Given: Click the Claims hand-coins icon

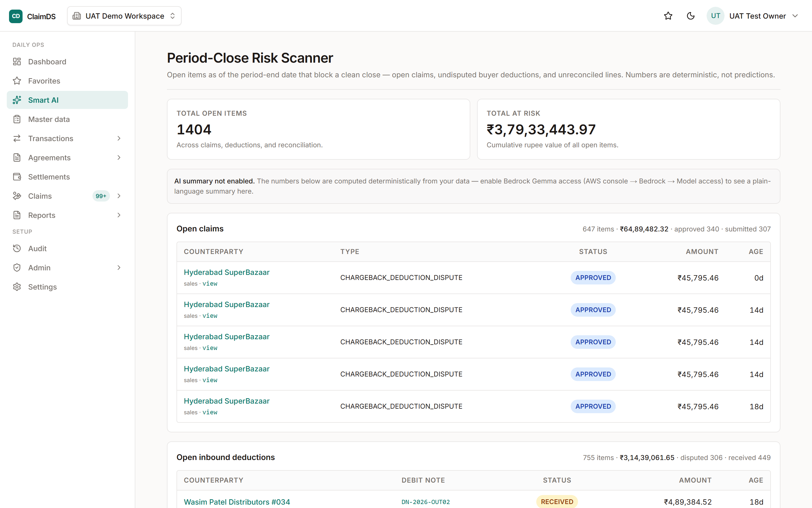Looking at the screenshot, I should (17, 196).
